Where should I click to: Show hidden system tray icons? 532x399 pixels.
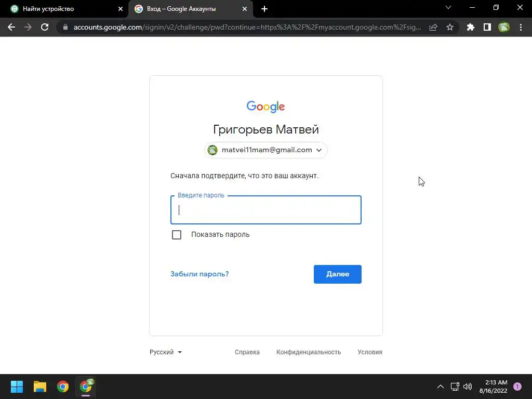[441, 387]
